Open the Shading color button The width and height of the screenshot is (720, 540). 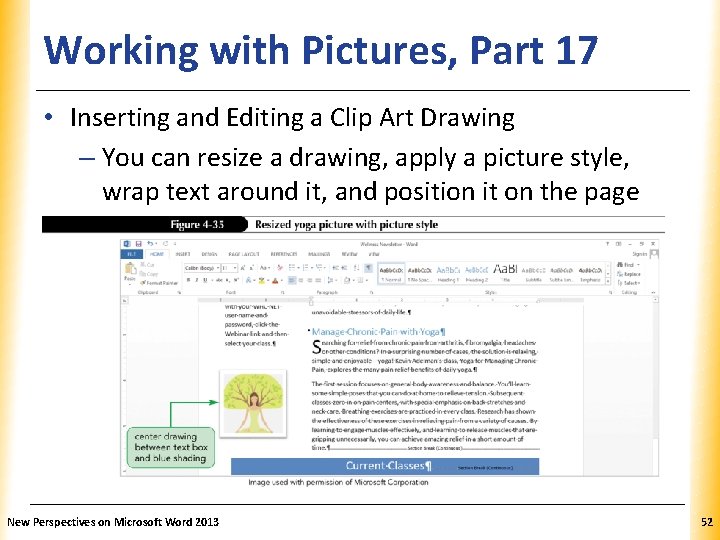click(347, 280)
